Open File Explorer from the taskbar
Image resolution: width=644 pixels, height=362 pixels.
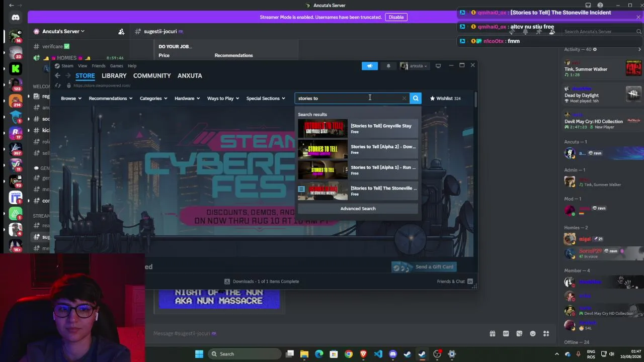(304, 354)
